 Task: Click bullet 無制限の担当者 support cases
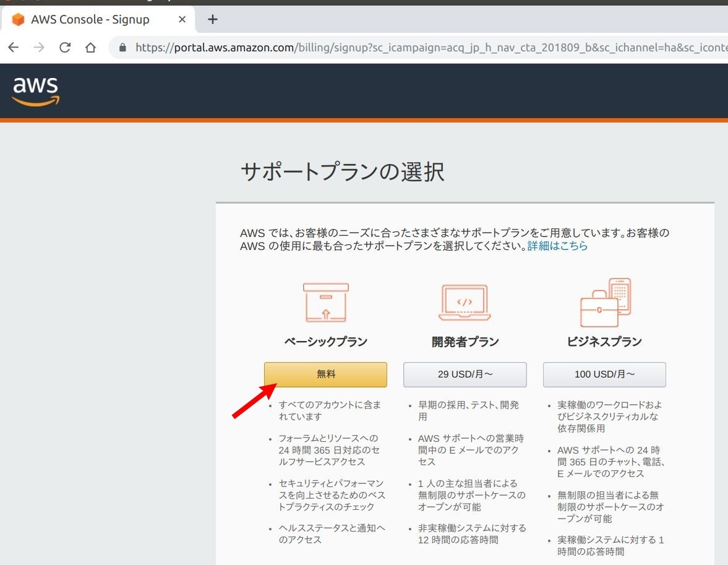(x=610, y=507)
